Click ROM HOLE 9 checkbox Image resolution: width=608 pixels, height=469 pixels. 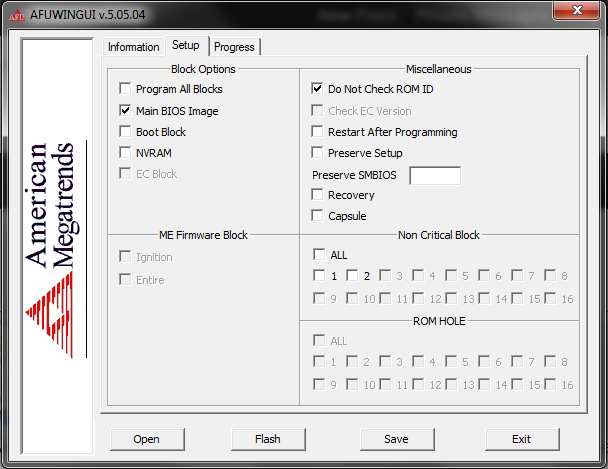(319, 384)
